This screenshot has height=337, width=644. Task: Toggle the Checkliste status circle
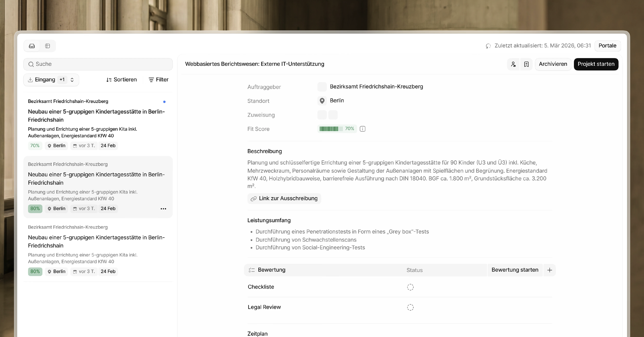[410, 287]
